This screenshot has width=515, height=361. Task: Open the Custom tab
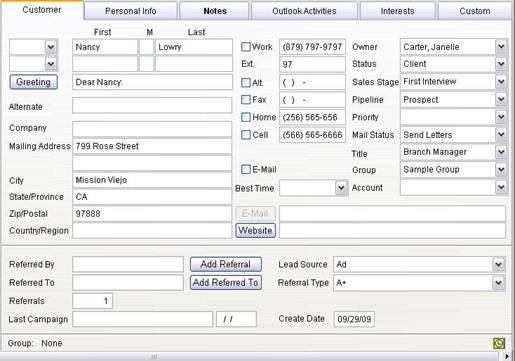click(x=475, y=11)
